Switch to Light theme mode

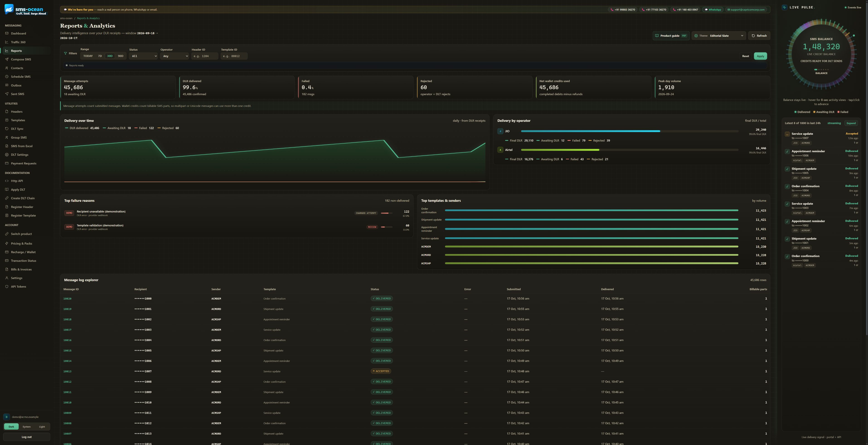tap(42, 427)
